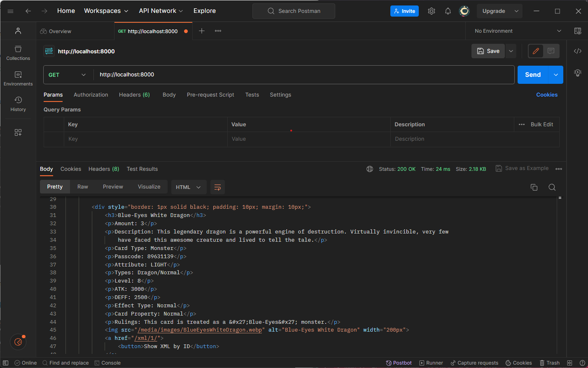Screen dimensions: 588x368
Task: Open the Console
Action: tap(107, 363)
